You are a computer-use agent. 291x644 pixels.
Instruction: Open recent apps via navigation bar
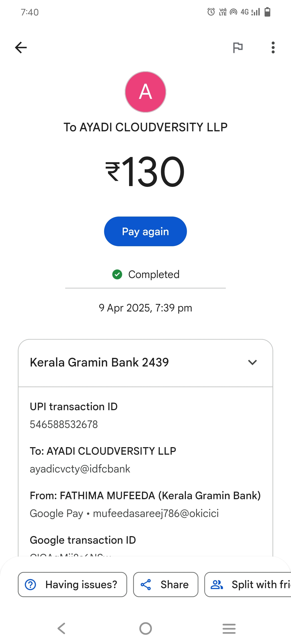229,628
